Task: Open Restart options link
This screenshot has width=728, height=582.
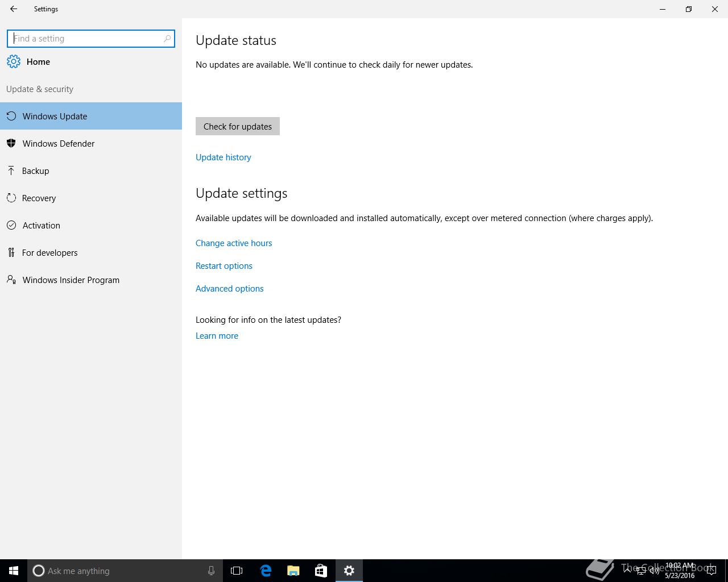Action: (224, 266)
